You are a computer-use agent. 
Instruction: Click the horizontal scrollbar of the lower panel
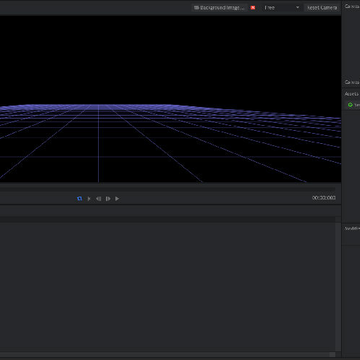click(168, 354)
